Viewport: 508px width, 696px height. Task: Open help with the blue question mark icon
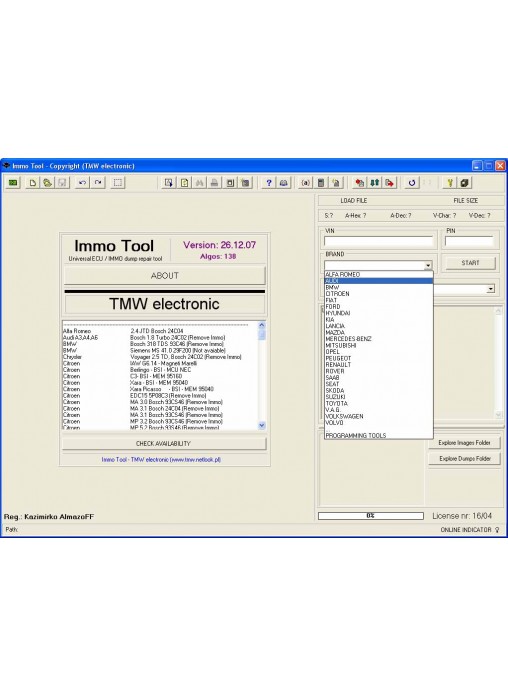point(269,182)
